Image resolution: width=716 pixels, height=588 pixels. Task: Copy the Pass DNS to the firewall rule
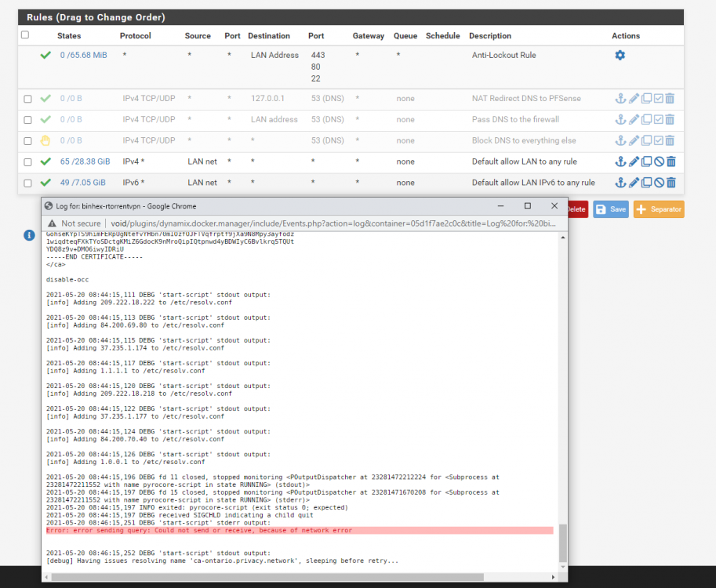[646, 119]
